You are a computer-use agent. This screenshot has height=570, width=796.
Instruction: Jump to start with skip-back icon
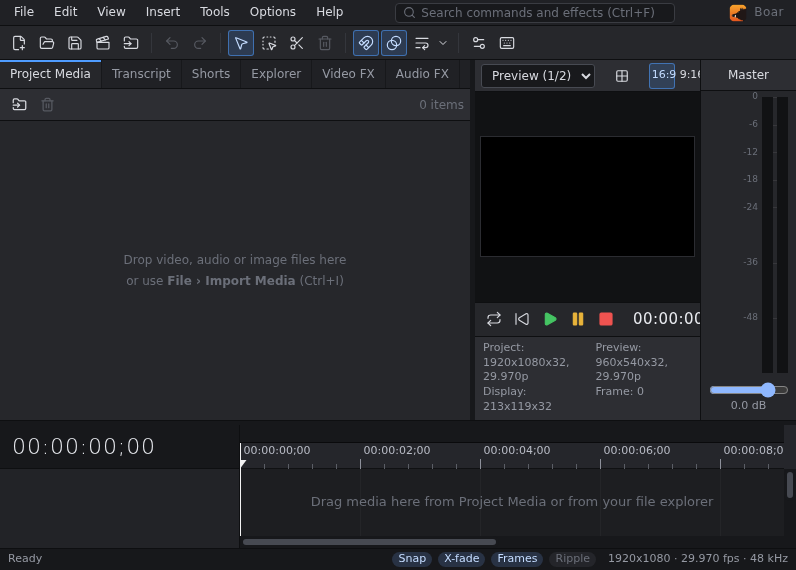[522, 319]
